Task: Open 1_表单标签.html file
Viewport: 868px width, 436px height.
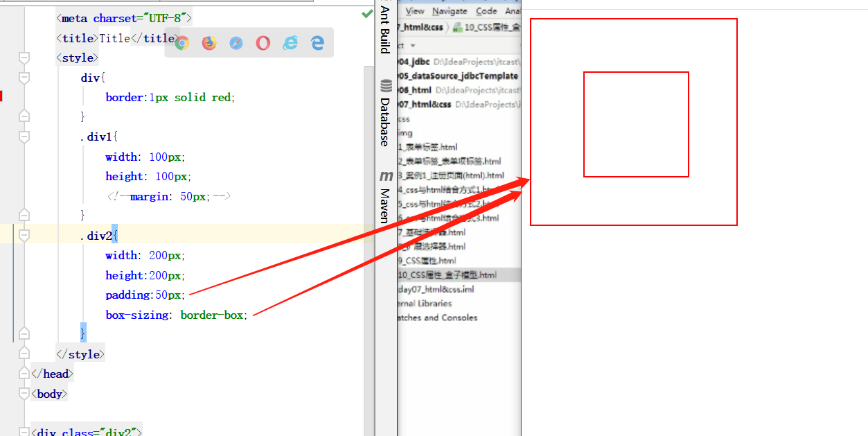Action: tap(427, 147)
